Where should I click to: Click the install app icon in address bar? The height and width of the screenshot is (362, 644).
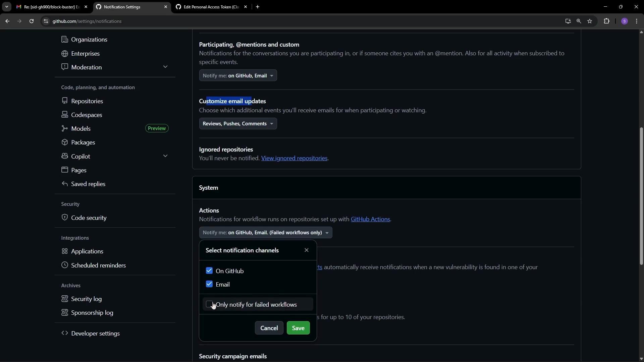click(x=568, y=21)
